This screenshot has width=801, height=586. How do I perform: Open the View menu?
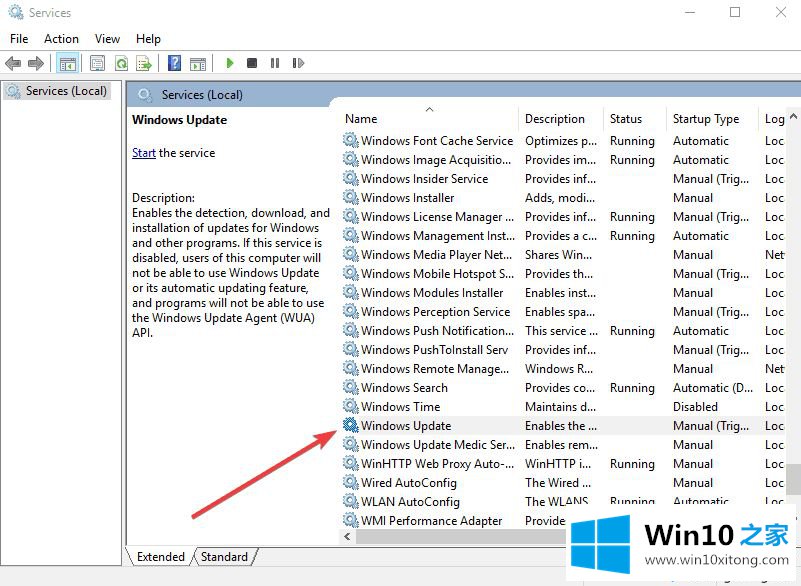pyautogui.click(x=107, y=39)
